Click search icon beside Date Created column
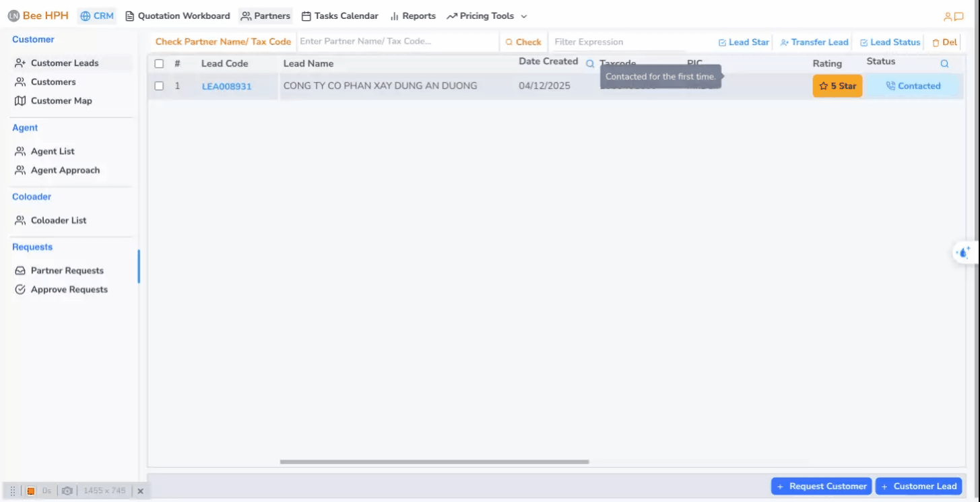The image size is (980, 502). point(590,63)
